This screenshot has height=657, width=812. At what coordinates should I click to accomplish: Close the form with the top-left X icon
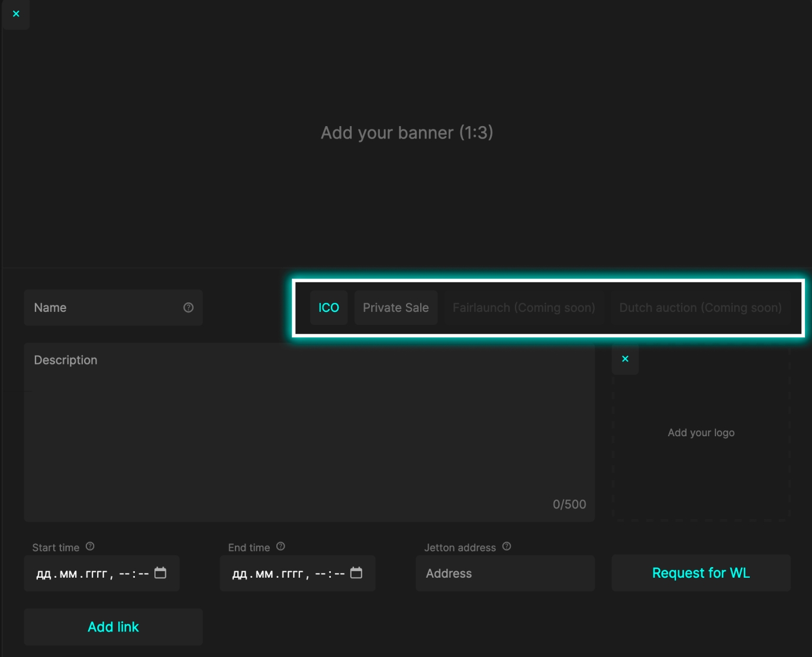16,14
